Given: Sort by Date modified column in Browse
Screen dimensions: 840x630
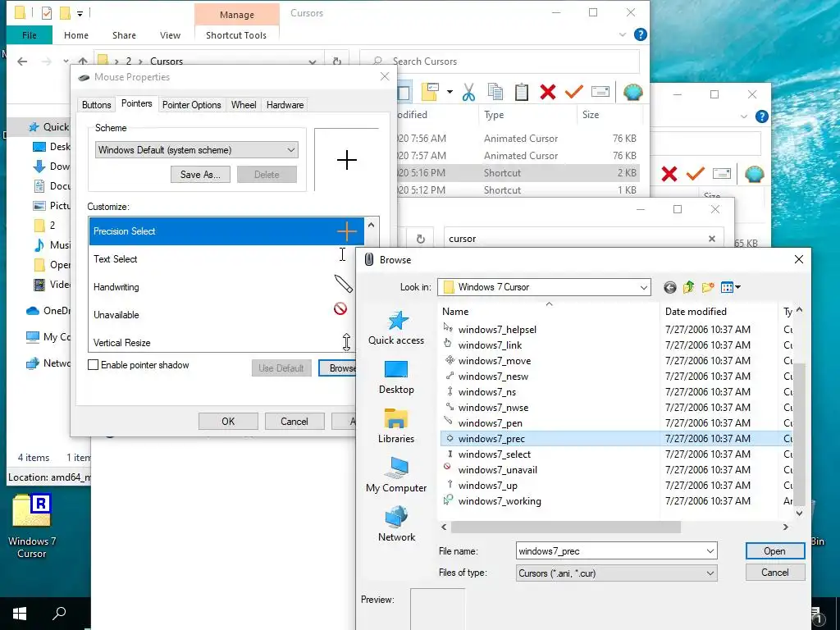Looking at the screenshot, I should point(696,312).
